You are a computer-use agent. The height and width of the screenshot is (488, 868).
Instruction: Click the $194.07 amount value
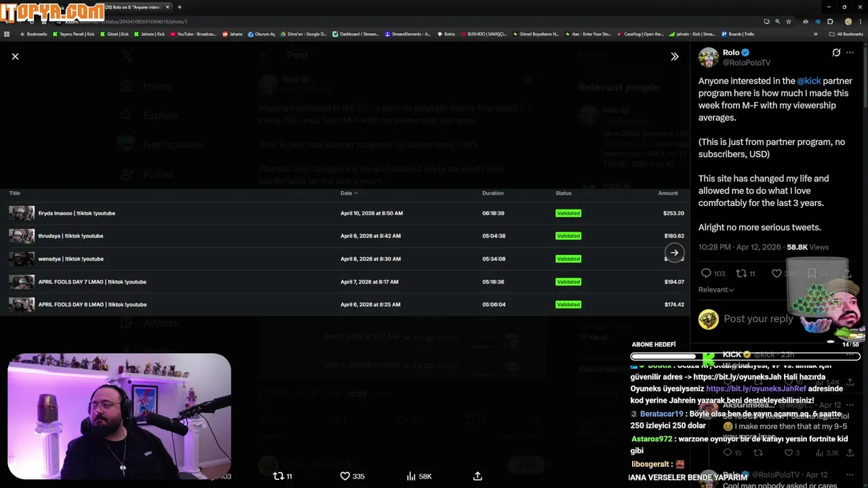(674, 281)
